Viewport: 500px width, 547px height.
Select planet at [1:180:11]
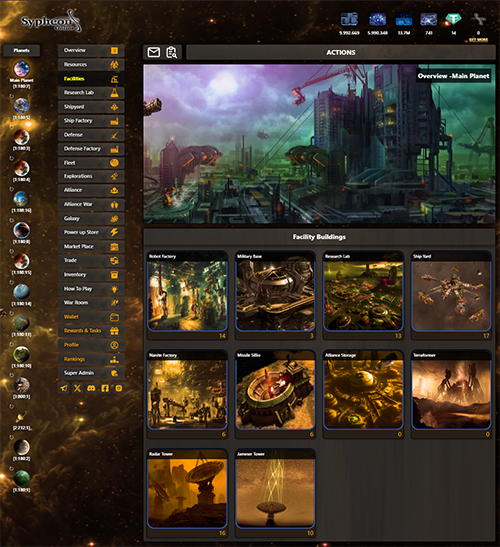click(x=21, y=323)
